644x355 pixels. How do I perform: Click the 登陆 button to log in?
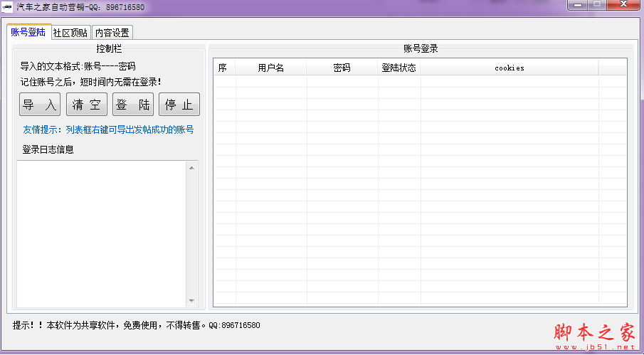pos(133,105)
